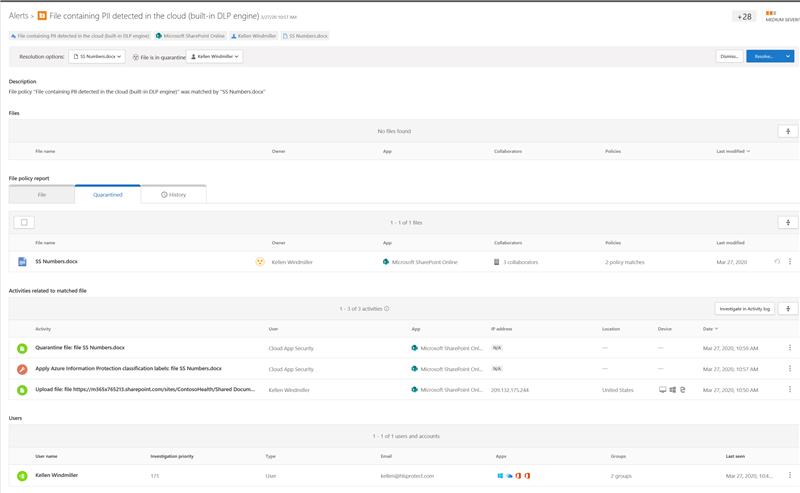
Task: Click the Dismiss button
Action: pyautogui.click(x=729, y=57)
